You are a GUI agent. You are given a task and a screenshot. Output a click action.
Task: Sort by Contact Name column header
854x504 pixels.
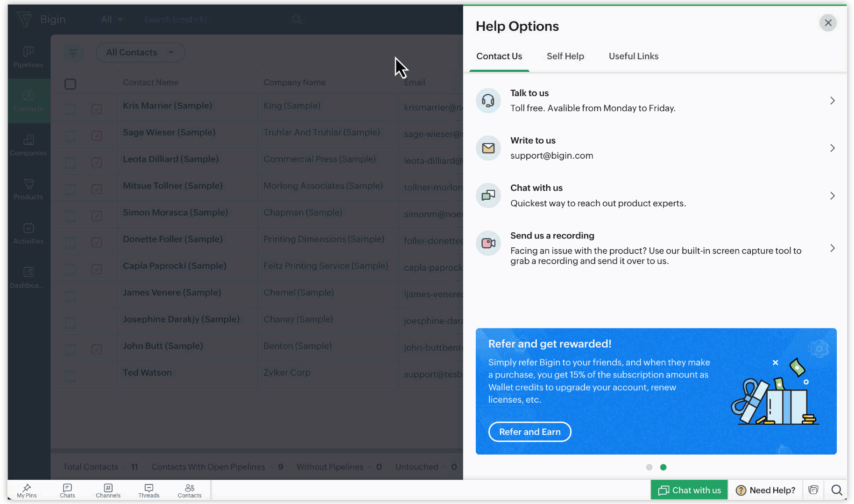(150, 82)
